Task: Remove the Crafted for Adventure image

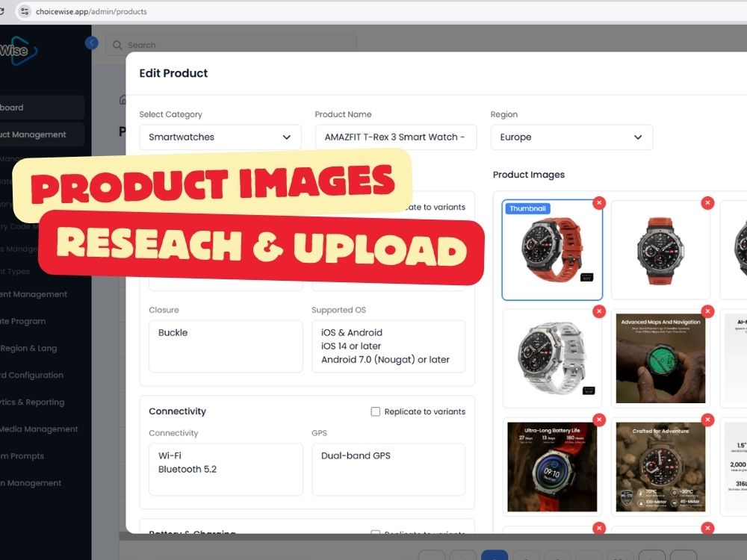Action: pos(707,420)
